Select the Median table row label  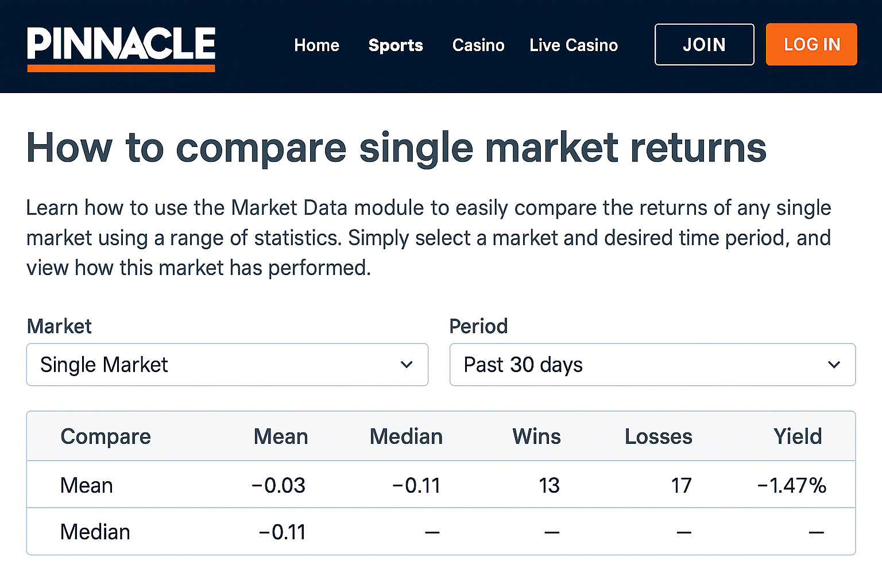click(95, 532)
